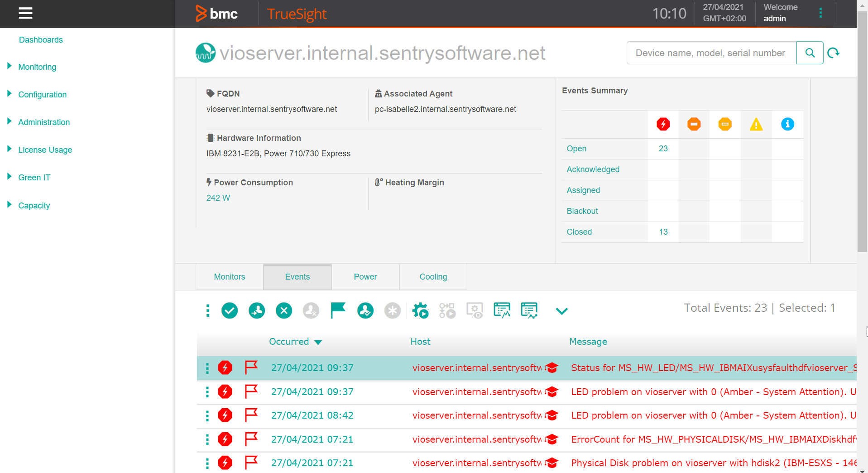Image resolution: width=868 pixels, height=473 pixels.
Task: Close the selected event with the X icon
Action: pyautogui.click(x=284, y=310)
